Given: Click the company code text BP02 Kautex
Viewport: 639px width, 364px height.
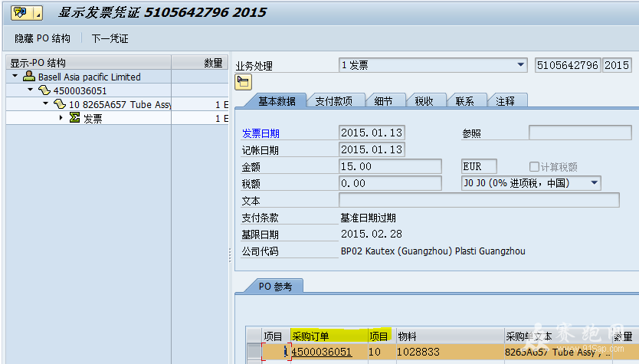Looking at the screenshot, I should coord(433,251).
